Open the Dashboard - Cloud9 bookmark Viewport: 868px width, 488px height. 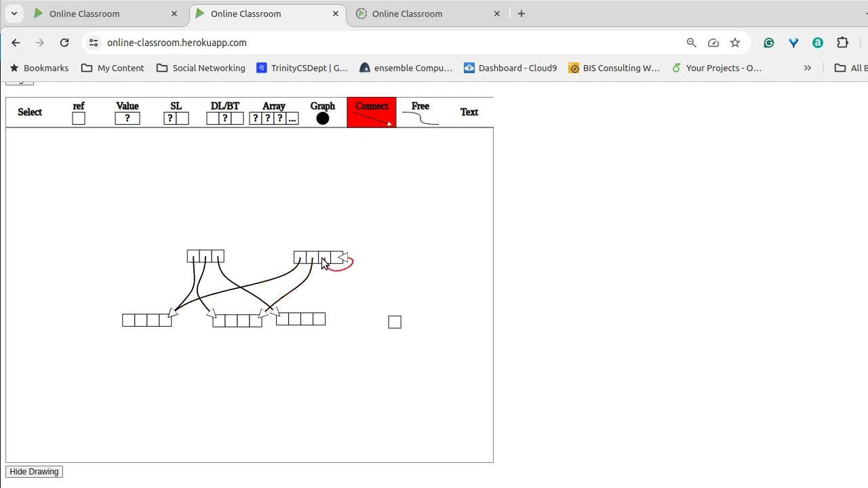coord(511,68)
